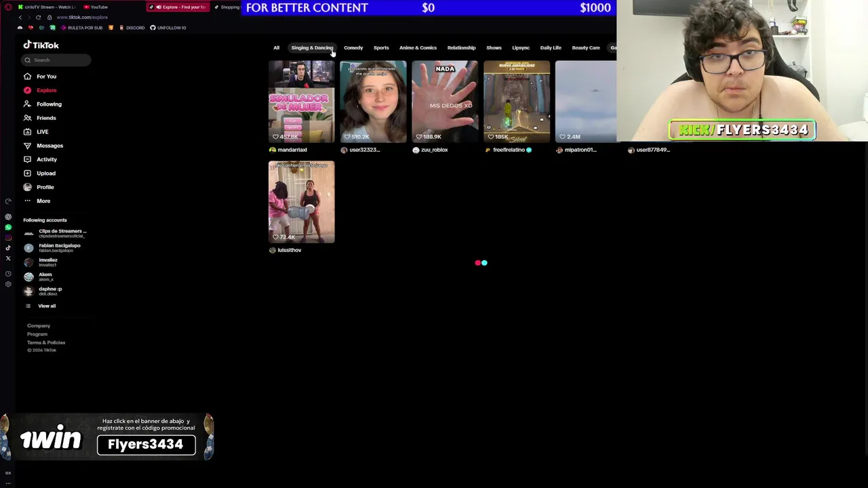Screen dimensions: 868x488
Task: Click the 1win Flyers3434 banner
Action: 107,436
